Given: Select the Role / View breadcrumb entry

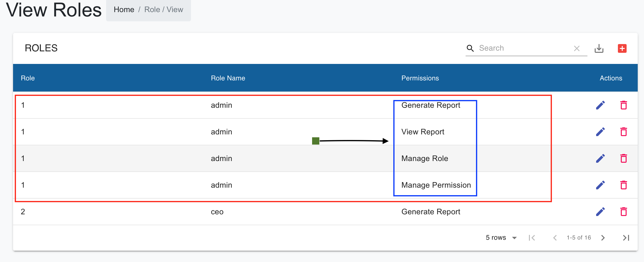Looking at the screenshot, I should [164, 9].
